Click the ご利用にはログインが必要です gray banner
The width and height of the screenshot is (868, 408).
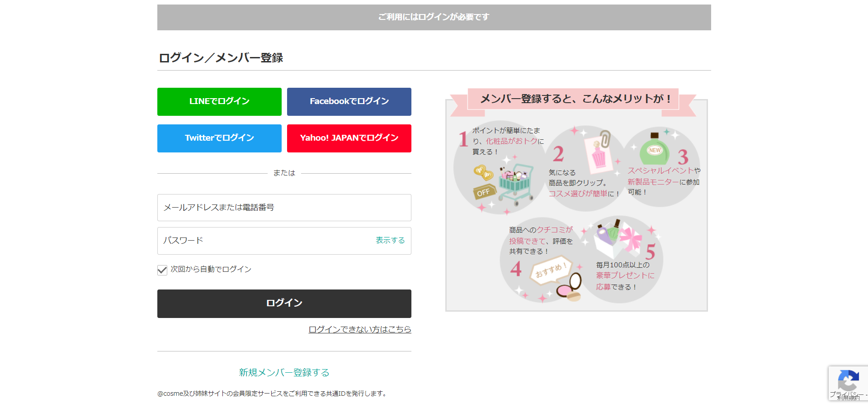(x=434, y=17)
